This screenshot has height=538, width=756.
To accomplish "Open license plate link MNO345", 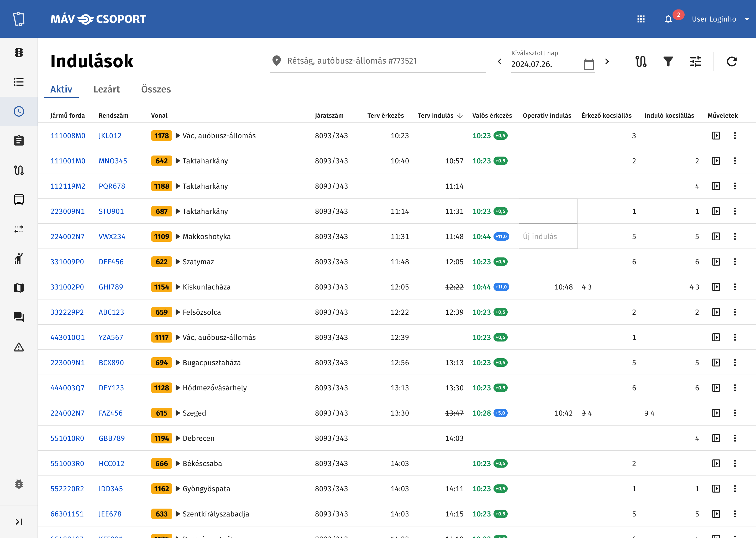I will (x=113, y=161).
